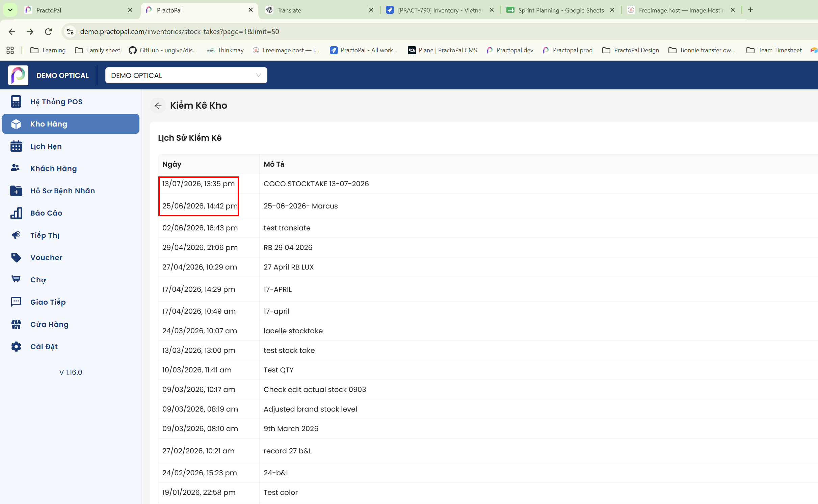
Task: Open the site information icon in address bar
Action: click(70, 32)
